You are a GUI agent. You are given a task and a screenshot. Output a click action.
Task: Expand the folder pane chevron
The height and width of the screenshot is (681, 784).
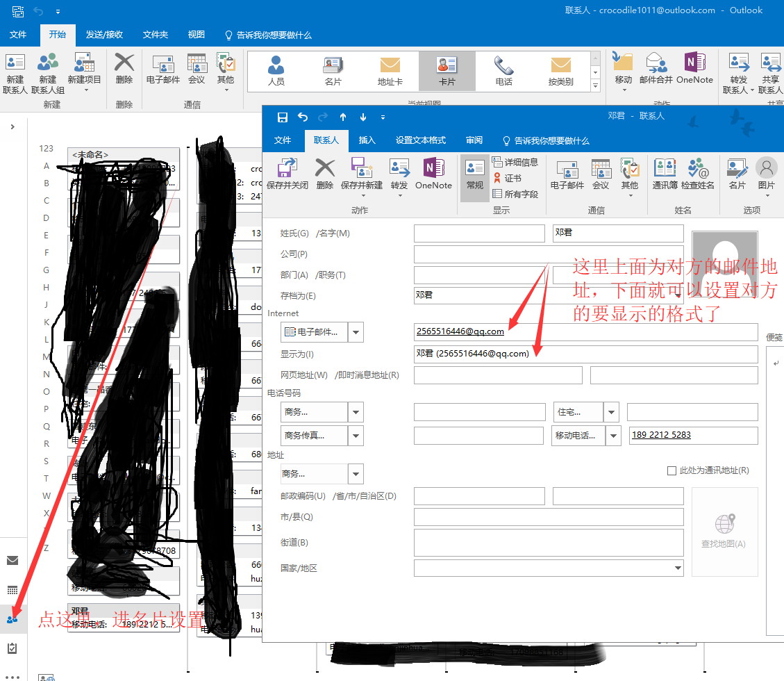12,126
